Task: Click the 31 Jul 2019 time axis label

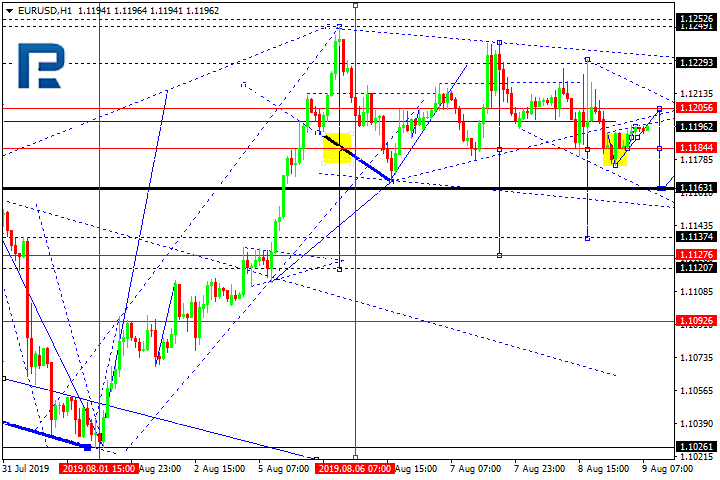Action: [x=28, y=467]
